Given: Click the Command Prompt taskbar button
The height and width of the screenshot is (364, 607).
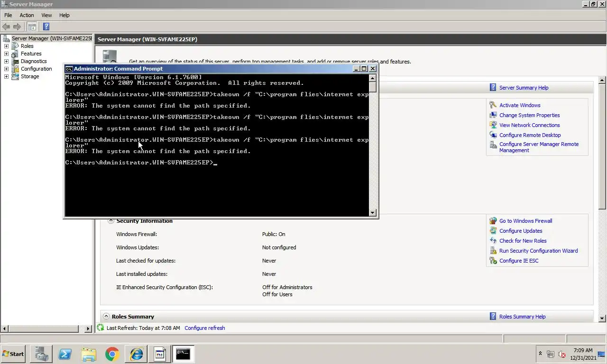Looking at the screenshot, I should (184, 354).
